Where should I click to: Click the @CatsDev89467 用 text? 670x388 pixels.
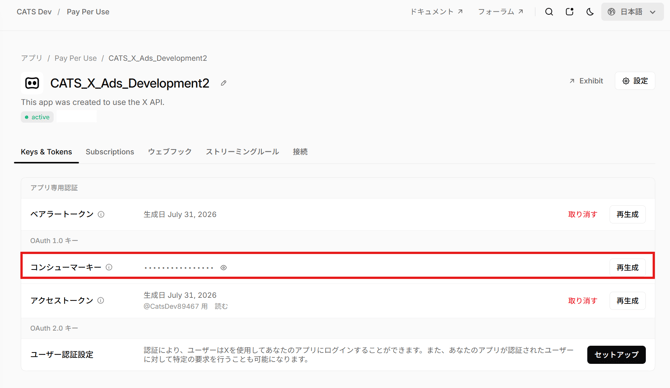(176, 306)
